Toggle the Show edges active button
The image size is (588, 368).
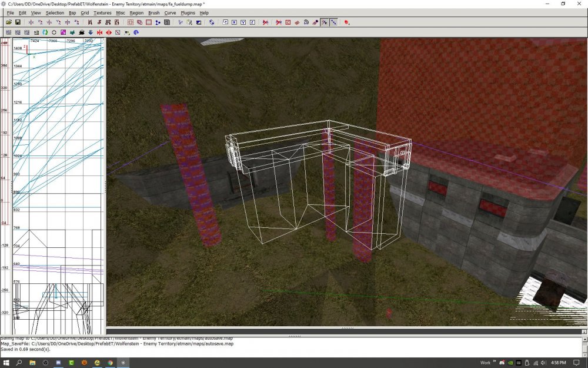coord(333,22)
